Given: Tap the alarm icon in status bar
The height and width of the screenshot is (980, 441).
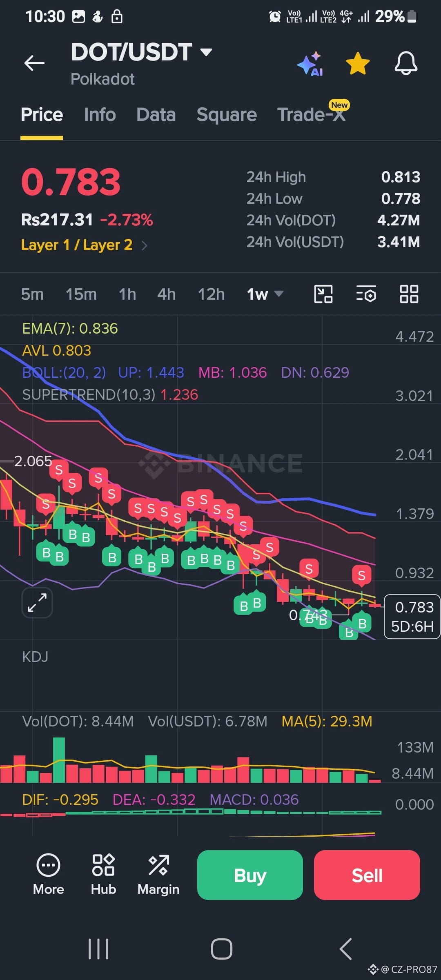Looking at the screenshot, I should tap(275, 16).
